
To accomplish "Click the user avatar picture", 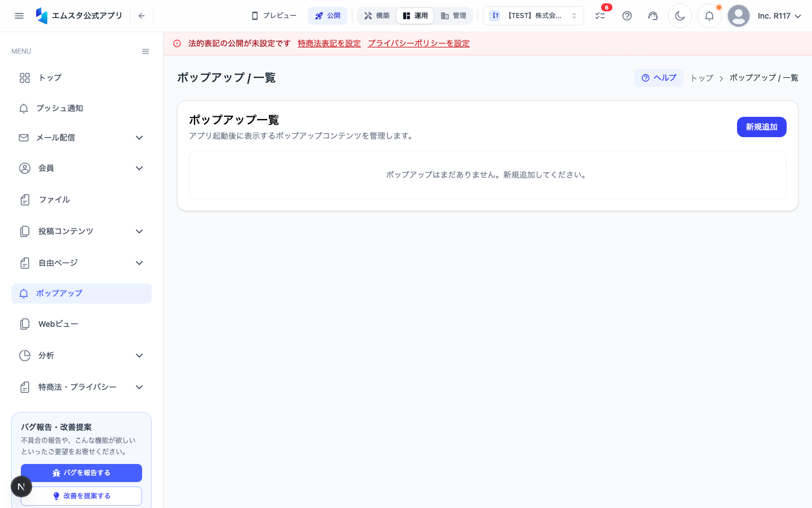I will pyautogui.click(x=739, y=16).
